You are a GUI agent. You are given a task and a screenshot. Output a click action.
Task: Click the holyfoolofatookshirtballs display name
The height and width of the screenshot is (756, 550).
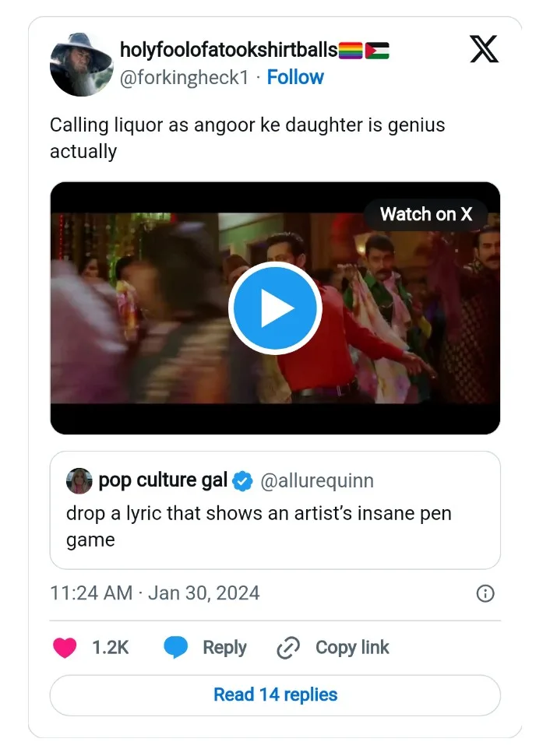pos(228,51)
